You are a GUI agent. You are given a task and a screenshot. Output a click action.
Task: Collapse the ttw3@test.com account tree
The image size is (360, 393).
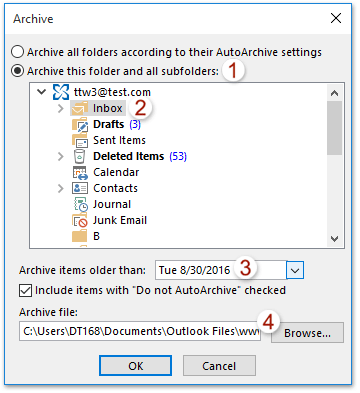[x=42, y=92]
